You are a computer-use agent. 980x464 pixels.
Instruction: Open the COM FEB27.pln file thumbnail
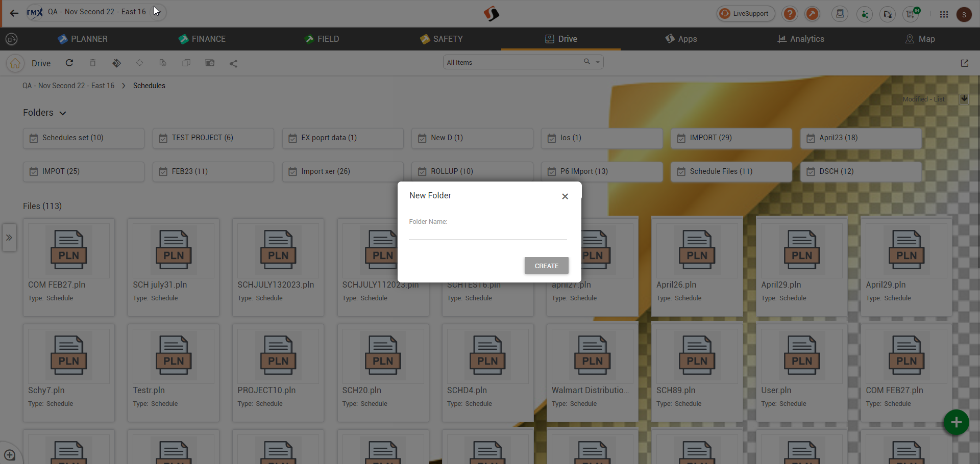(x=69, y=250)
